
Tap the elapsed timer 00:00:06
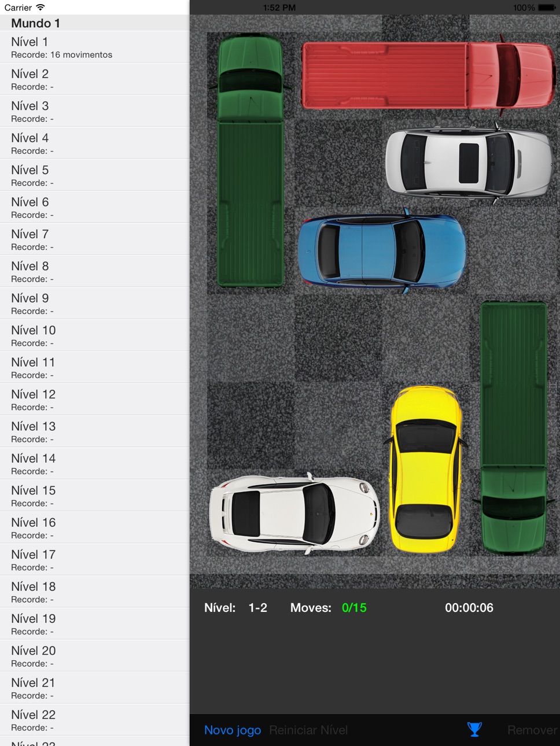[469, 608]
